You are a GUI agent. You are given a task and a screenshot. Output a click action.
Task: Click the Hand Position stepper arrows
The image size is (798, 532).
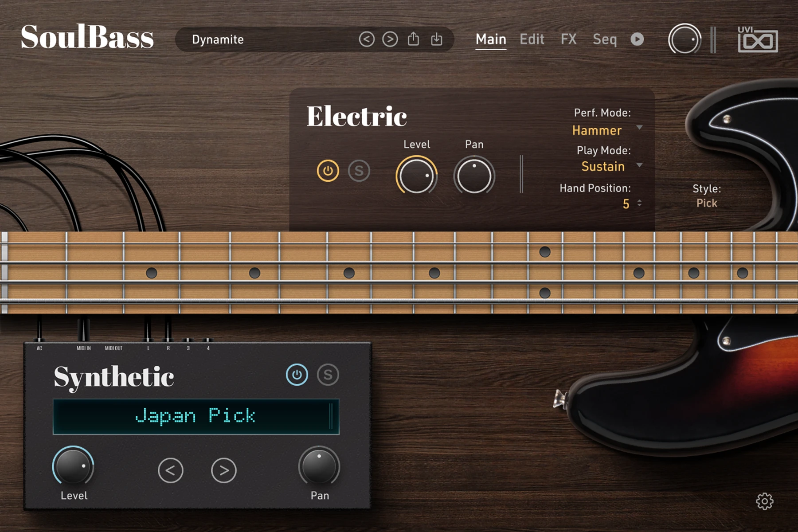click(639, 203)
